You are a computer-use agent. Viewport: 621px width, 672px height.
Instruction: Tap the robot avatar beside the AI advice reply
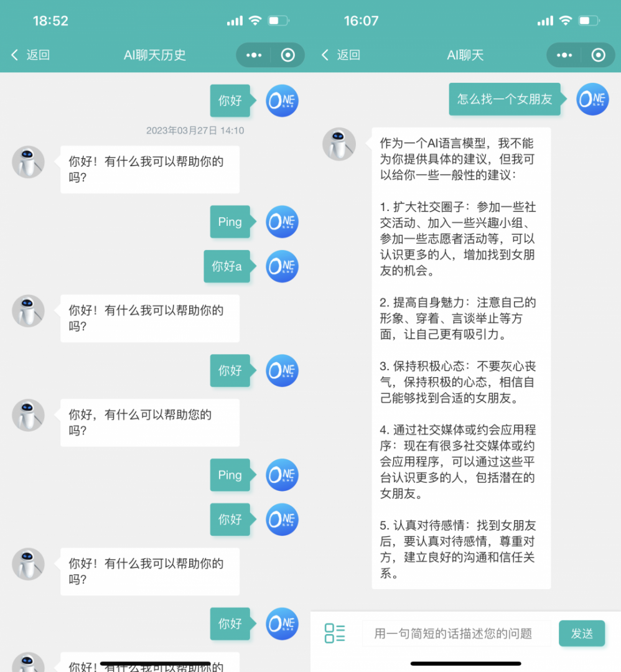(339, 144)
